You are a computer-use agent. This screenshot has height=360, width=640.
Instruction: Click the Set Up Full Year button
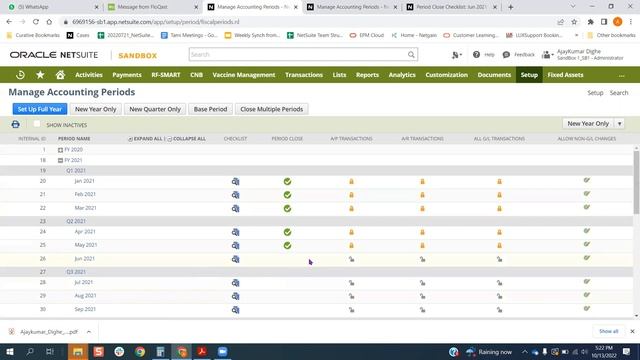(x=40, y=109)
